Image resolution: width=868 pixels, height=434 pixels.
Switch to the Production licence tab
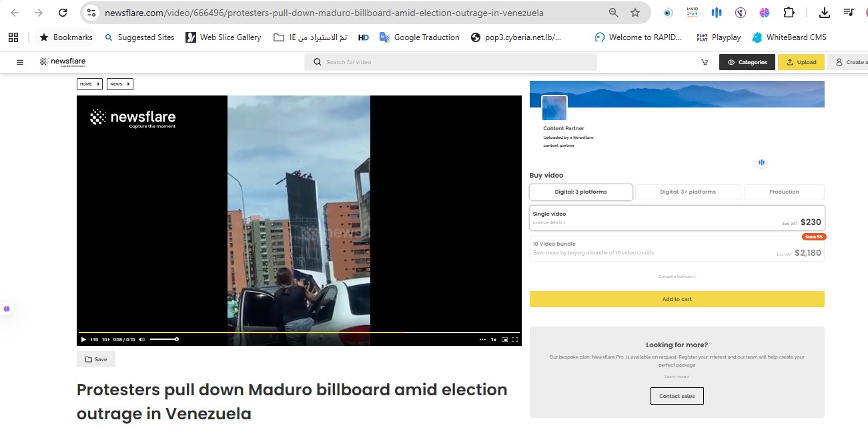(784, 192)
